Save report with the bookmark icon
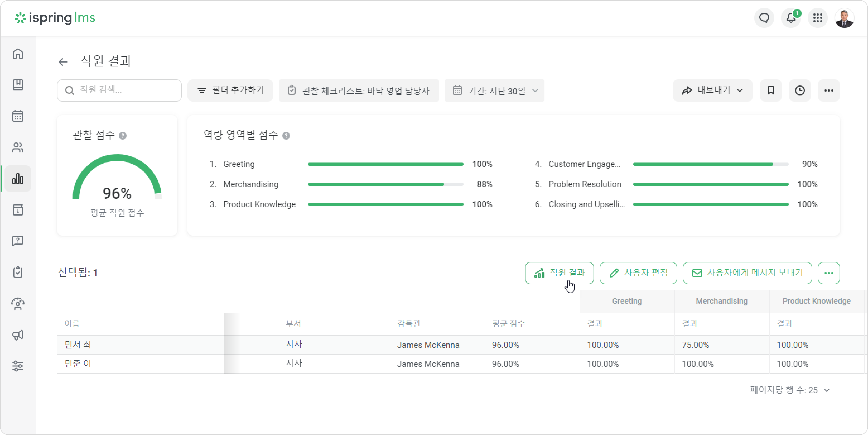 tap(771, 90)
